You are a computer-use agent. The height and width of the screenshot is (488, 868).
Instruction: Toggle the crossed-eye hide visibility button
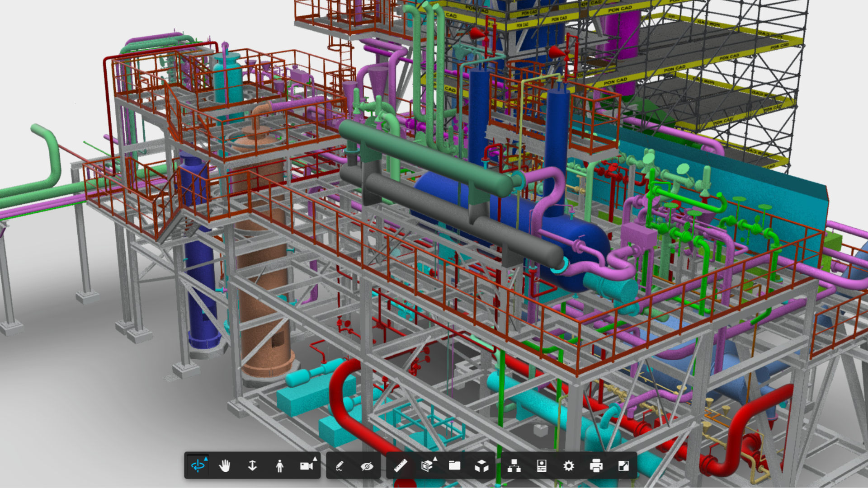tap(367, 465)
